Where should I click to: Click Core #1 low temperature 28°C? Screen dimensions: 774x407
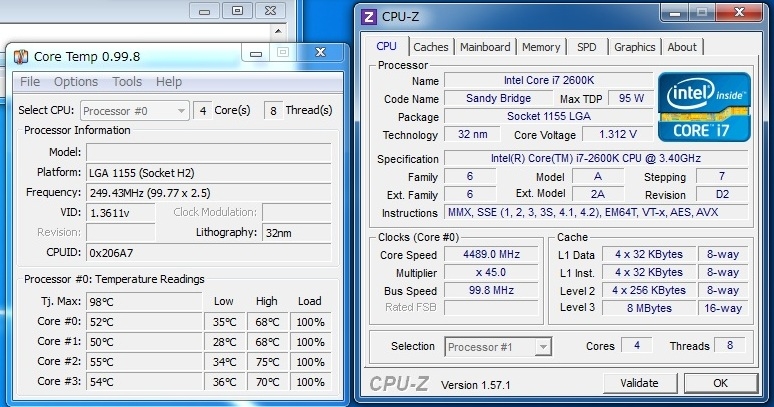(x=225, y=342)
